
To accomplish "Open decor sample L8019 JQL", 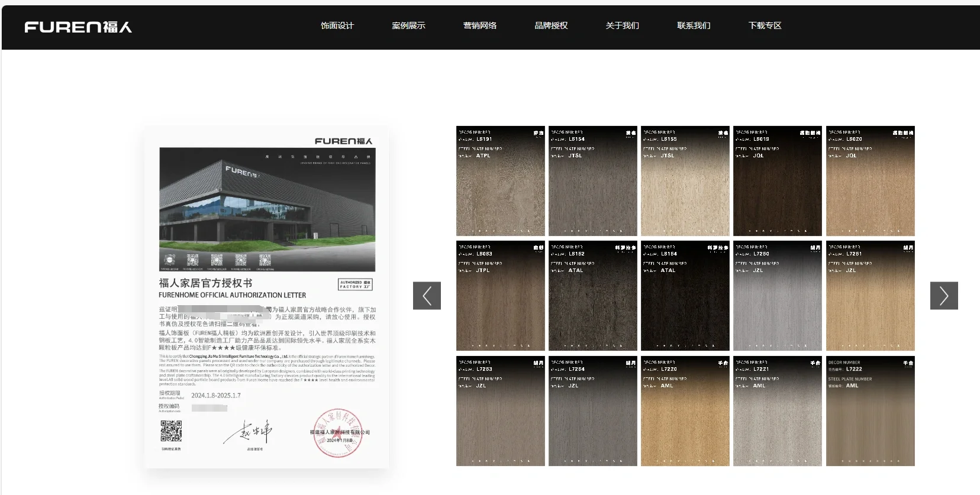I will 778,181.
